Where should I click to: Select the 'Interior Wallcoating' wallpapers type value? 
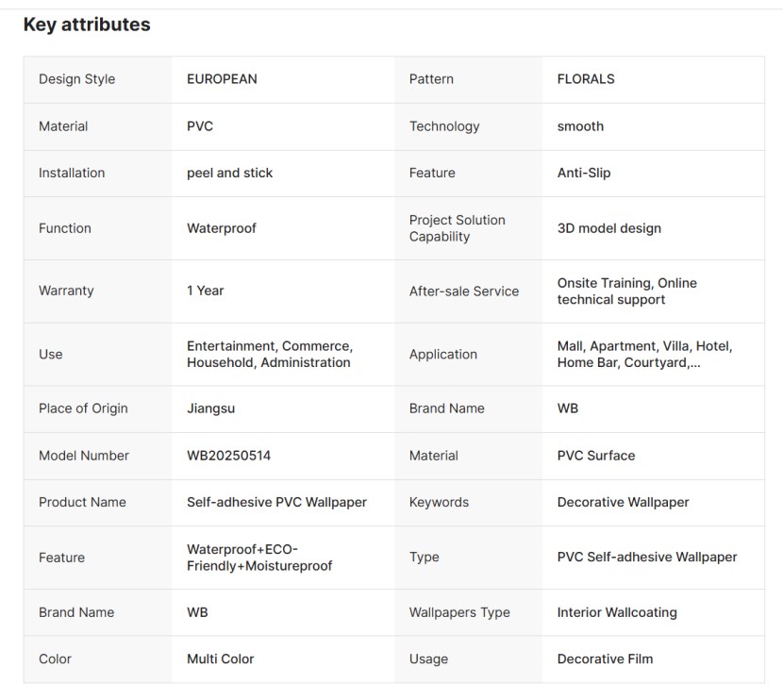coord(617,612)
